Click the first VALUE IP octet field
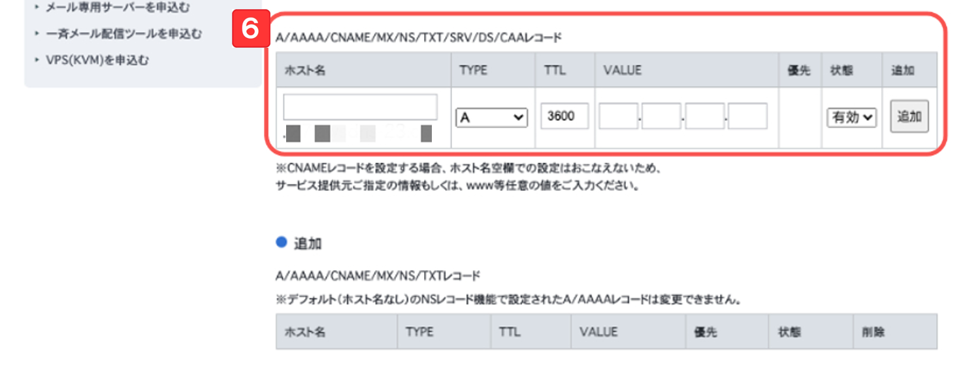980x367 pixels. [619, 116]
